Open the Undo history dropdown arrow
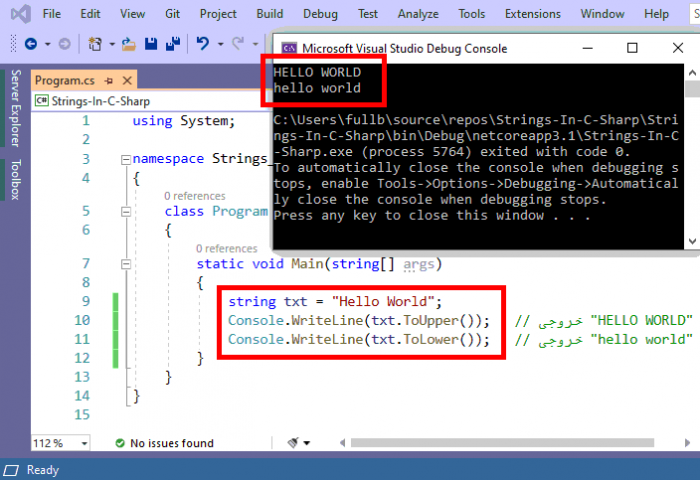Image resolution: width=700 pixels, height=480 pixels. [x=218, y=44]
